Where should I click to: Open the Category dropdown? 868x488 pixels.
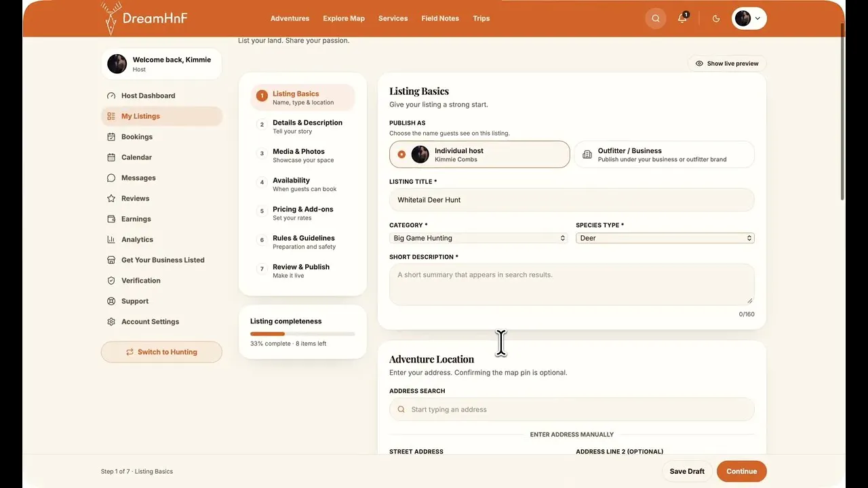479,238
